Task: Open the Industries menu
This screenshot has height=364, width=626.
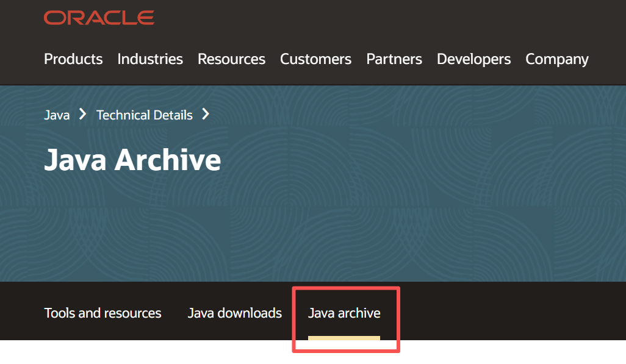Action: [x=150, y=59]
